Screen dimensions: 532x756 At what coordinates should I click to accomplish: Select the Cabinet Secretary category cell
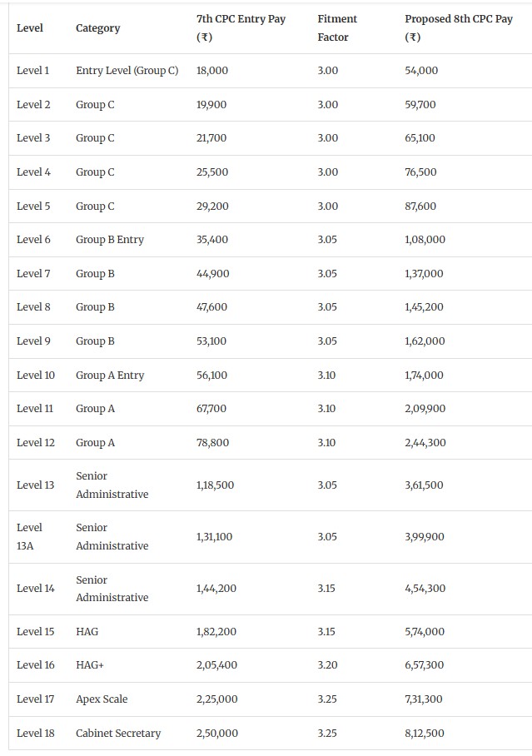click(118, 734)
